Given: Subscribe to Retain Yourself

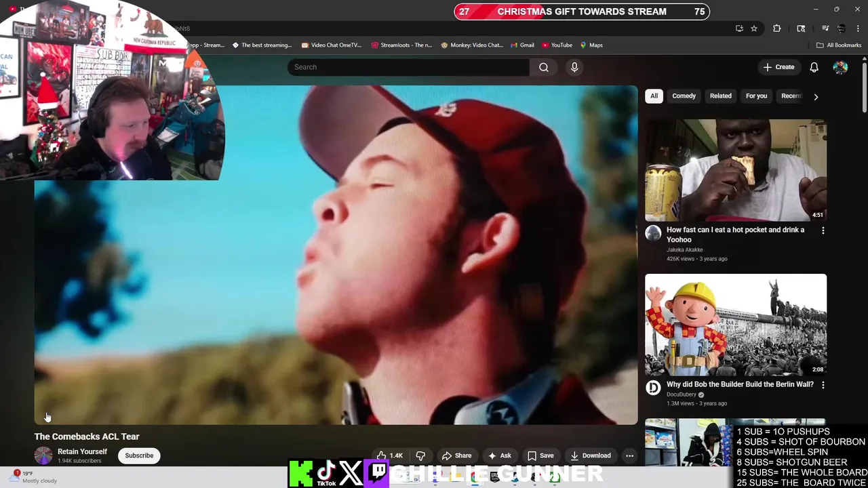Looking at the screenshot, I should (x=139, y=455).
